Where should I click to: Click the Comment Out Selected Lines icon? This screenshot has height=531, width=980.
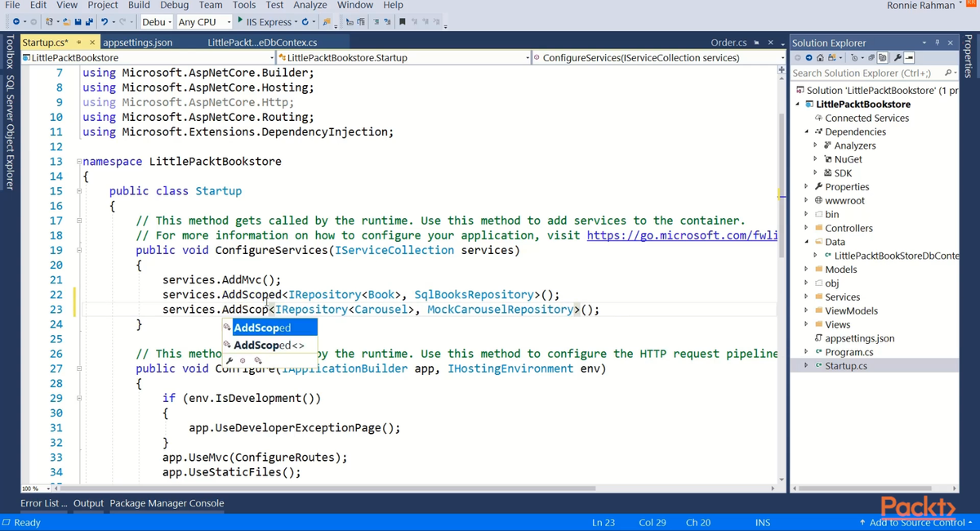tap(376, 21)
